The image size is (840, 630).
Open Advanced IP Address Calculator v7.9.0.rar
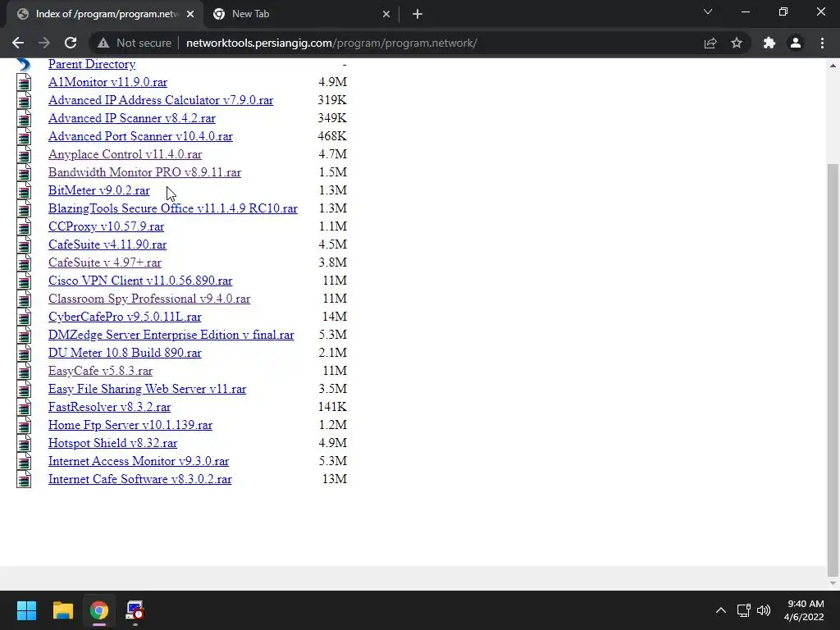point(161,100)
